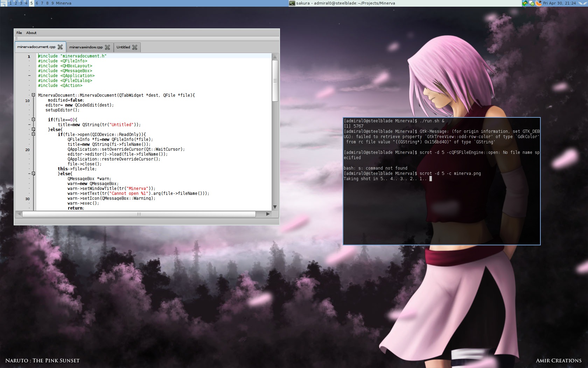This screenshot has width=588, height=368.
Task: Switch to workspace 1
Action: pyautogui.click(x=10, y=3)
